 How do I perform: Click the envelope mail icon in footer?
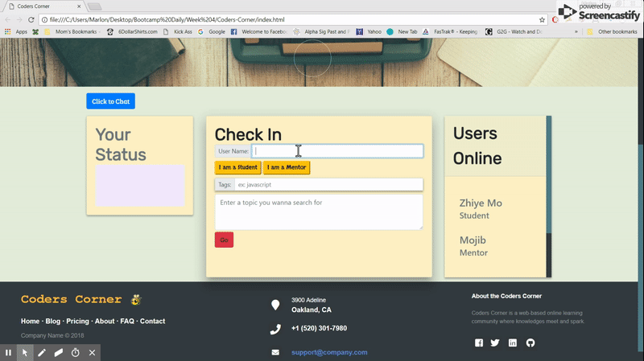(x=275, y=352)
